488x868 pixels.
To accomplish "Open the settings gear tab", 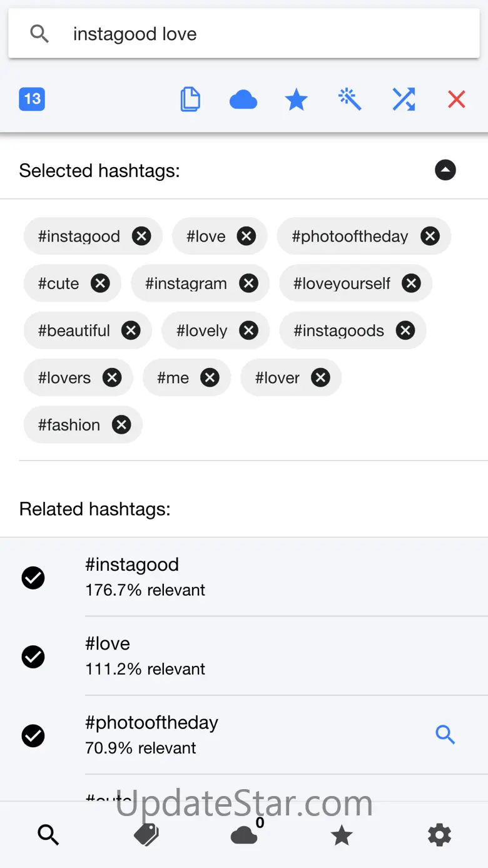I will pos(439,835).
